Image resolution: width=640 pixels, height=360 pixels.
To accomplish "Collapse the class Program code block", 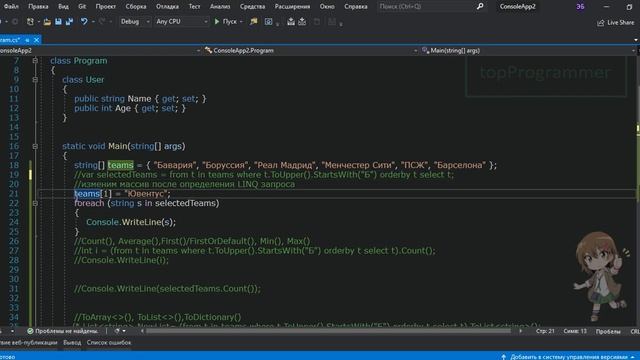I will click(35, 61).
